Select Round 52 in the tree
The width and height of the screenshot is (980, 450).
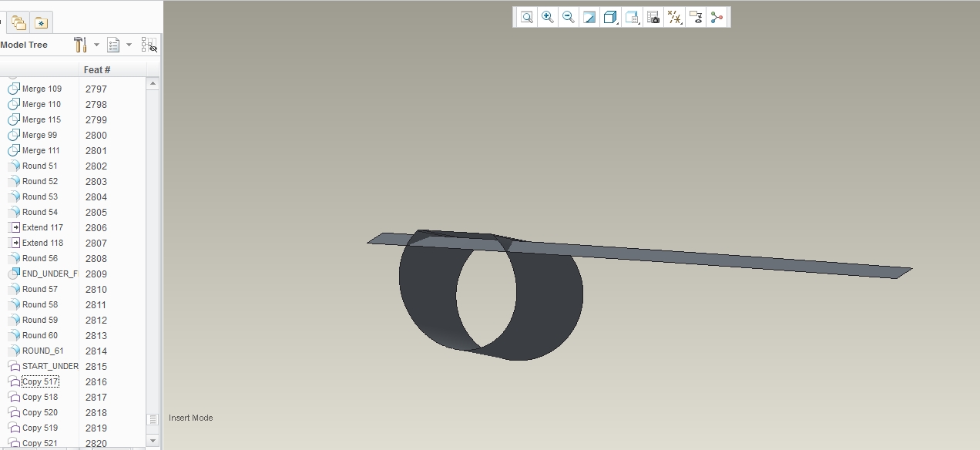40,181
